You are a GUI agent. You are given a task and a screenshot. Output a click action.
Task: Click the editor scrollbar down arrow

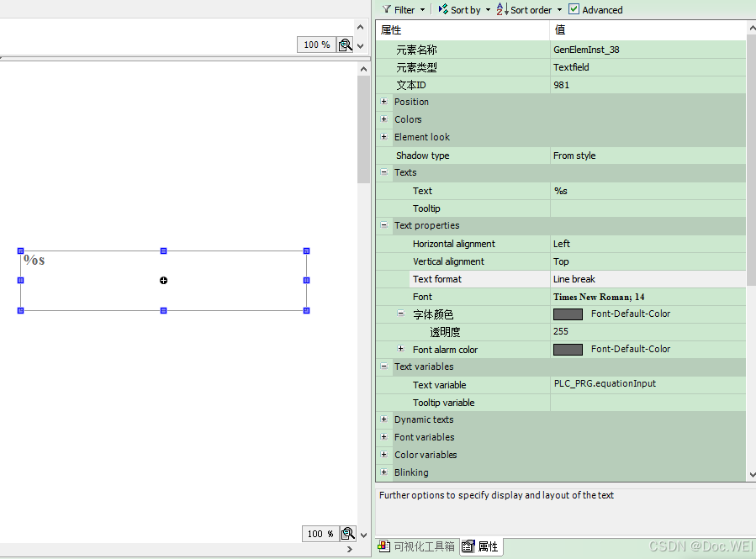pyautogui.click(x=363, y=535)
